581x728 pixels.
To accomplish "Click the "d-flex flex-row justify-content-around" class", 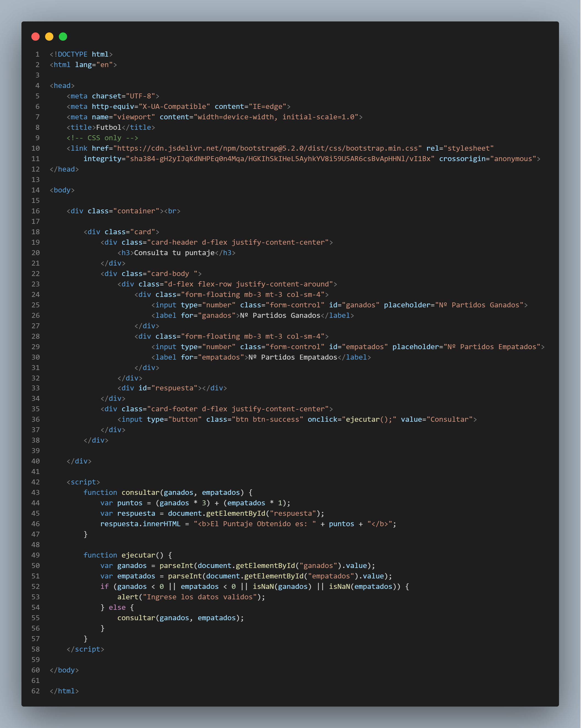I will coord(248,285).
